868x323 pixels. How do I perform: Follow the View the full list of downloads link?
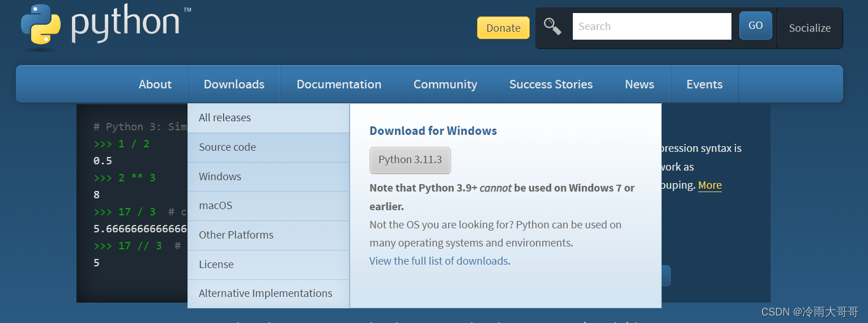tap(439, 261)
